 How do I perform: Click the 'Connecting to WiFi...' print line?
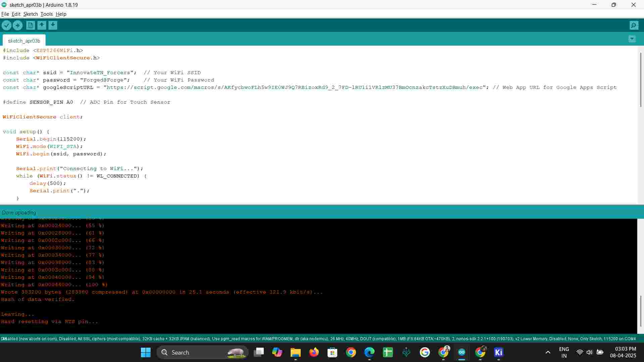pos(80,168)
